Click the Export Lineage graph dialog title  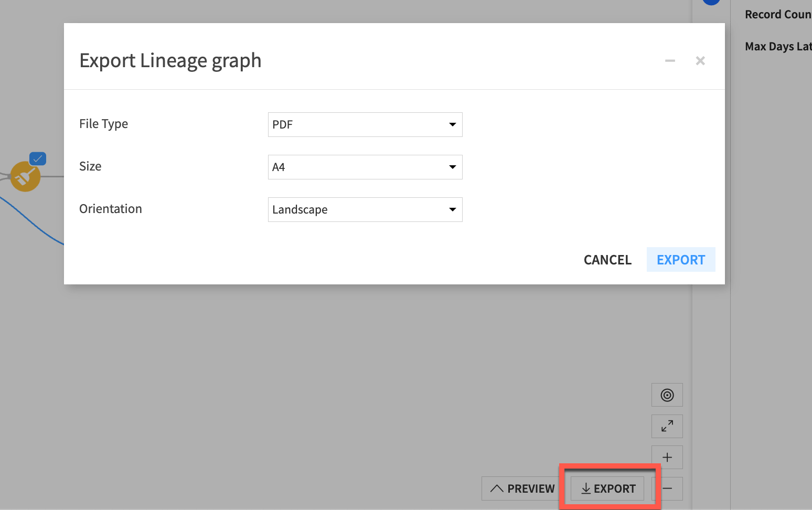click(x=170, y=60)
